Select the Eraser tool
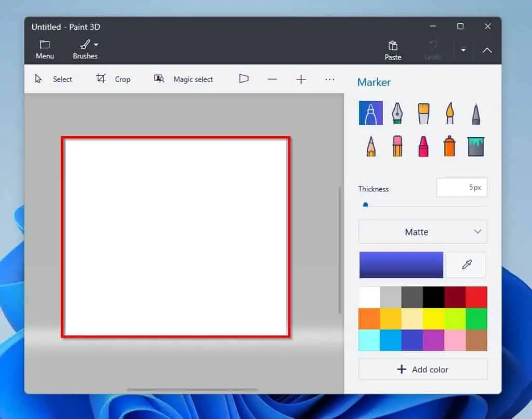Viewport: 532px width, 419px height. coord(397,146)
